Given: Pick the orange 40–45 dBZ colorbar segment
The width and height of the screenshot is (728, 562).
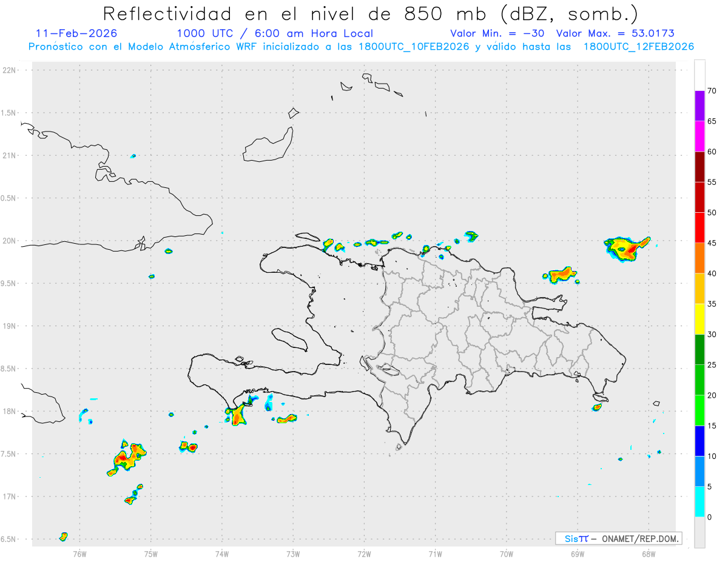Looking at the screenshot, I should (x=699, y=258).
